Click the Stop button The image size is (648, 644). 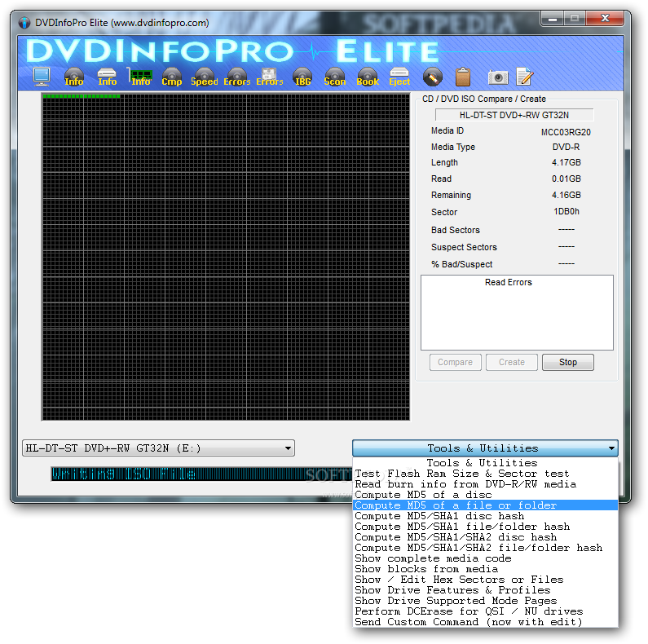(x=568, y=362)
